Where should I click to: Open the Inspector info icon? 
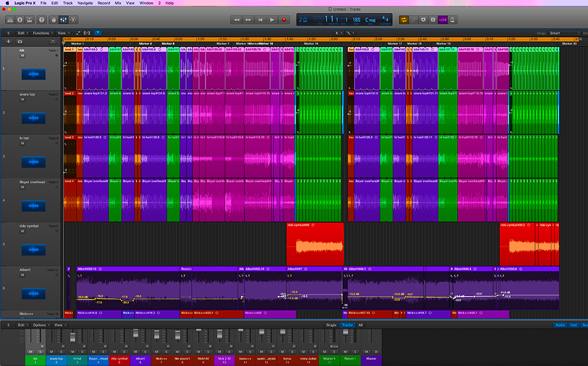[x=20, y=20]
